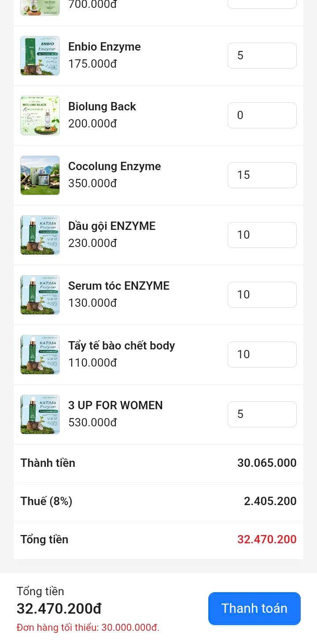Tap the Cocolung Enzyme product picture
Screen dimensions: 317x644
40,175
